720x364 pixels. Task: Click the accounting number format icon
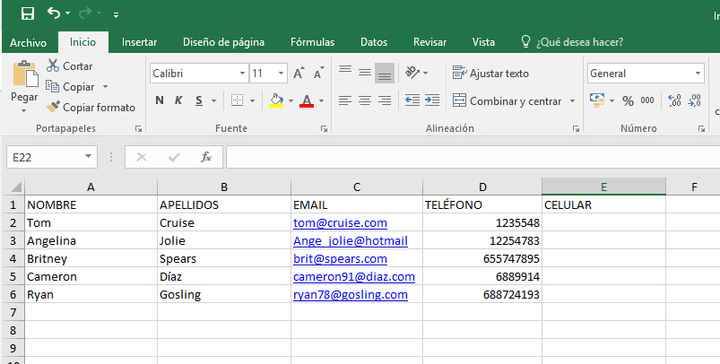(x=597, y=101)
